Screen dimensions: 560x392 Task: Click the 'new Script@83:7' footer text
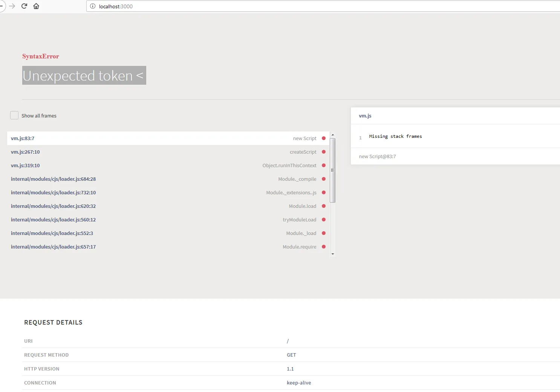point(377,156)
